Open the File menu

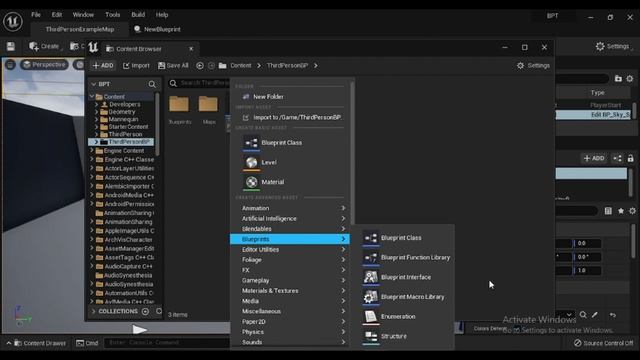[36, 15]
